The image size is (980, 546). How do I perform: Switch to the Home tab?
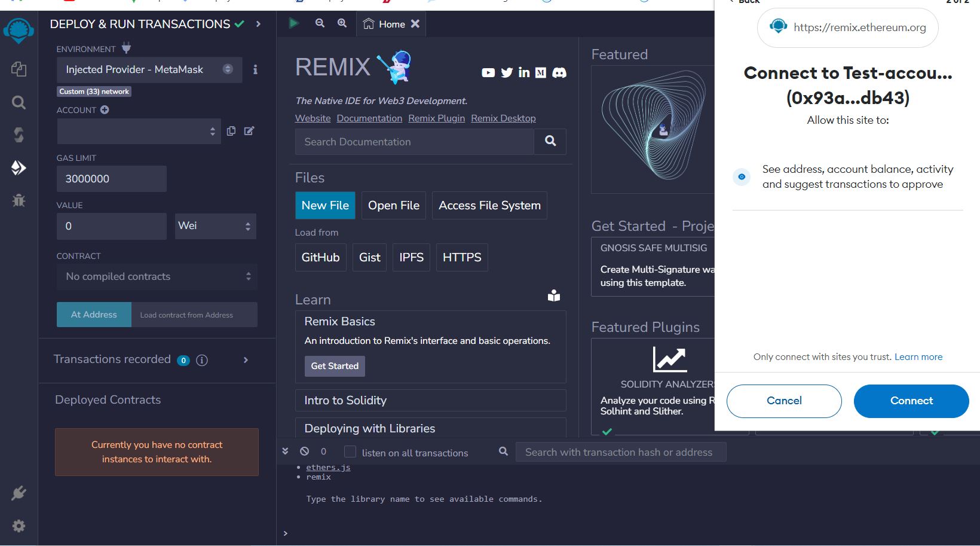coord(385,24)
